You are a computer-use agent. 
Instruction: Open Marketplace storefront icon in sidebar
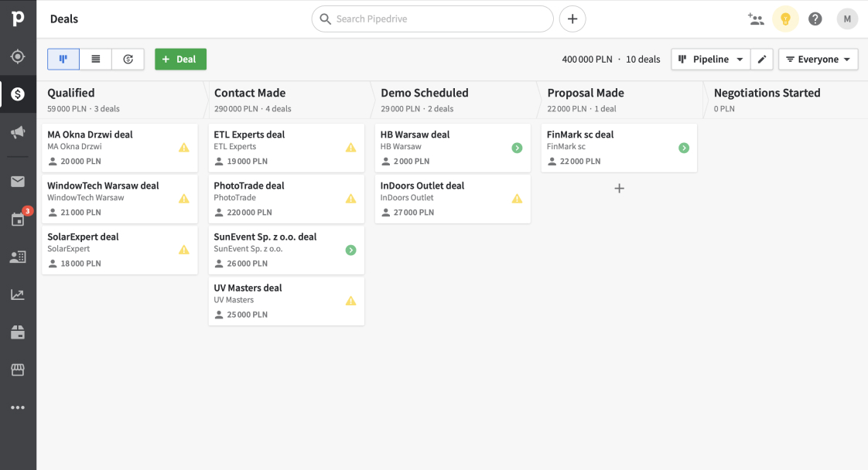click(x=18, y=370)
